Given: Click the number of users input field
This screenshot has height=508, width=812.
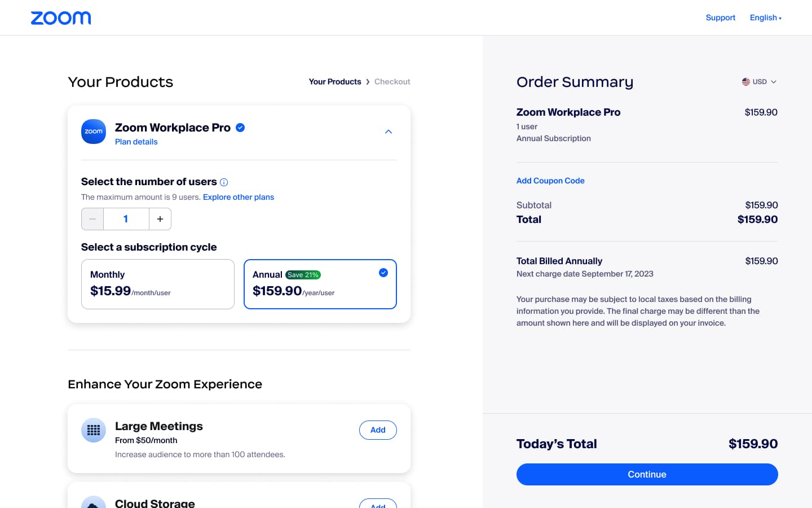Looking at the screenshot, I should pos(126,219).
